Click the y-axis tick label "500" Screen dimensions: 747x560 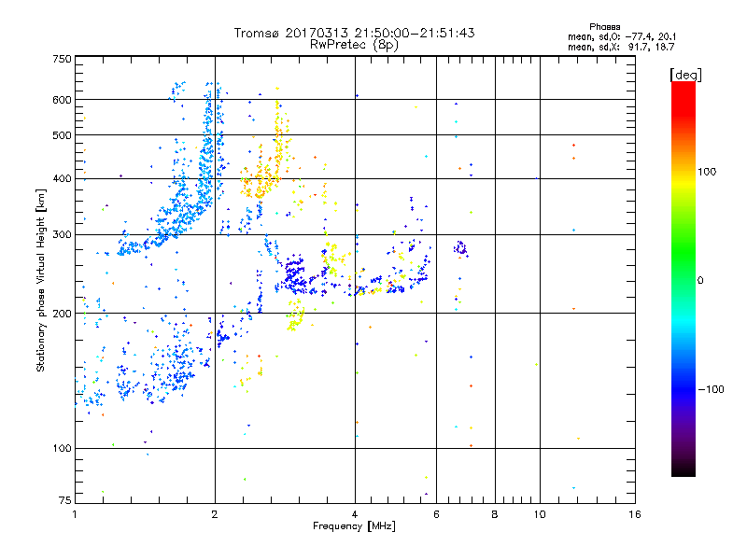63,135
